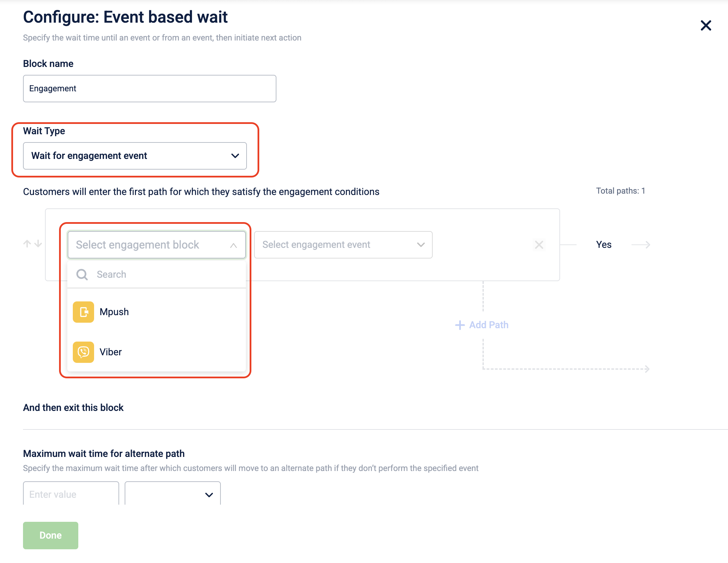Click the arrow next to Yes
The image size is (728, 563).
point(641,245)
